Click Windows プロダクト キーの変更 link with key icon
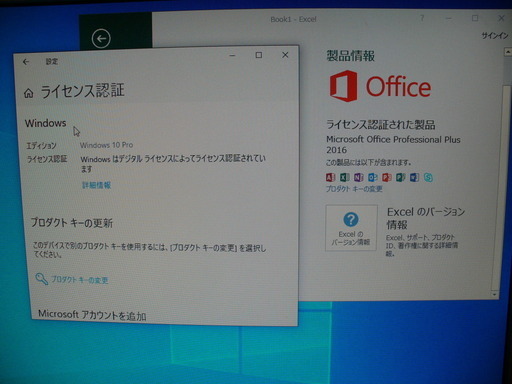 coord(72,279)
